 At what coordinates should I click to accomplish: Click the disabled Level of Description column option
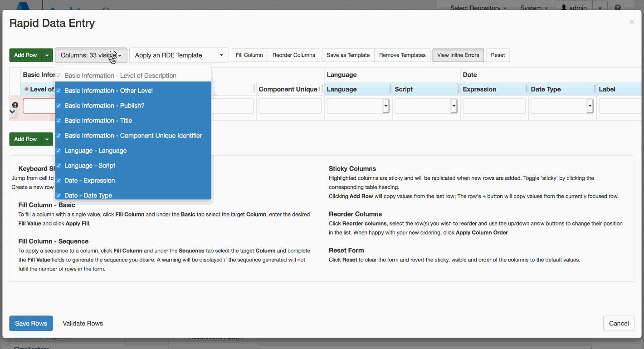[x=133, y=75]
